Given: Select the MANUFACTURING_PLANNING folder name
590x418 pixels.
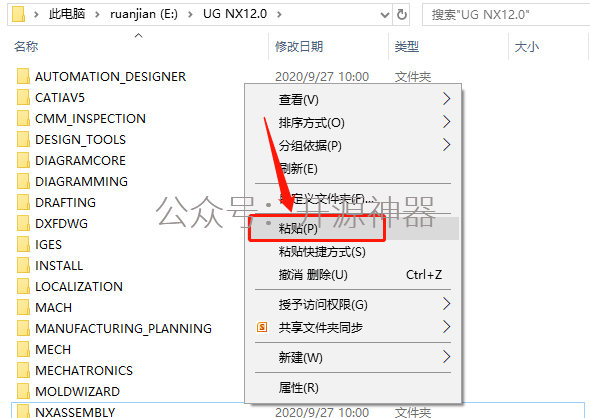Looking at the screenshot, I should (x=123, y=329).
